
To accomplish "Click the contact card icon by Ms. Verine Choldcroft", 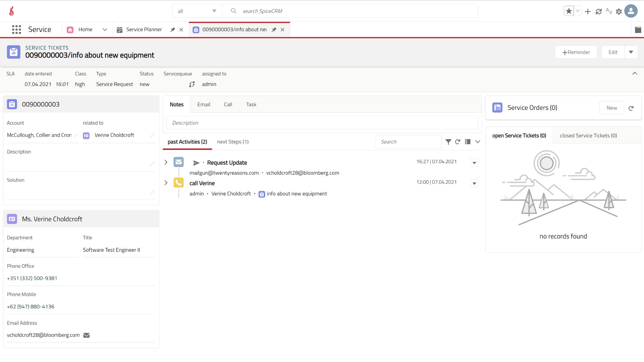I will 12,219.
